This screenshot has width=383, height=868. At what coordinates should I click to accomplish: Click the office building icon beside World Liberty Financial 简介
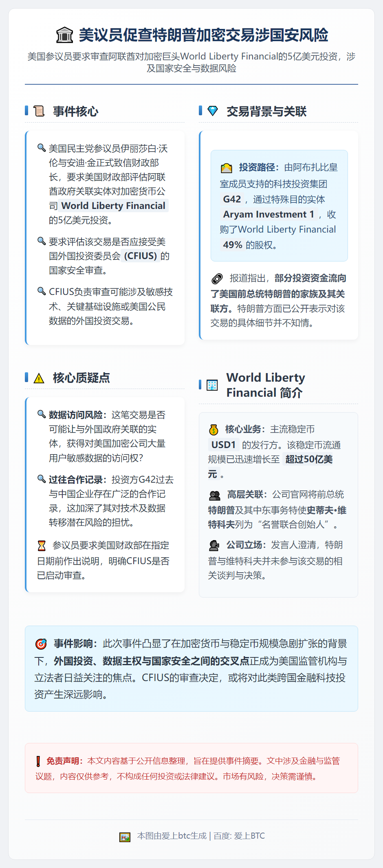pos(212,385)
